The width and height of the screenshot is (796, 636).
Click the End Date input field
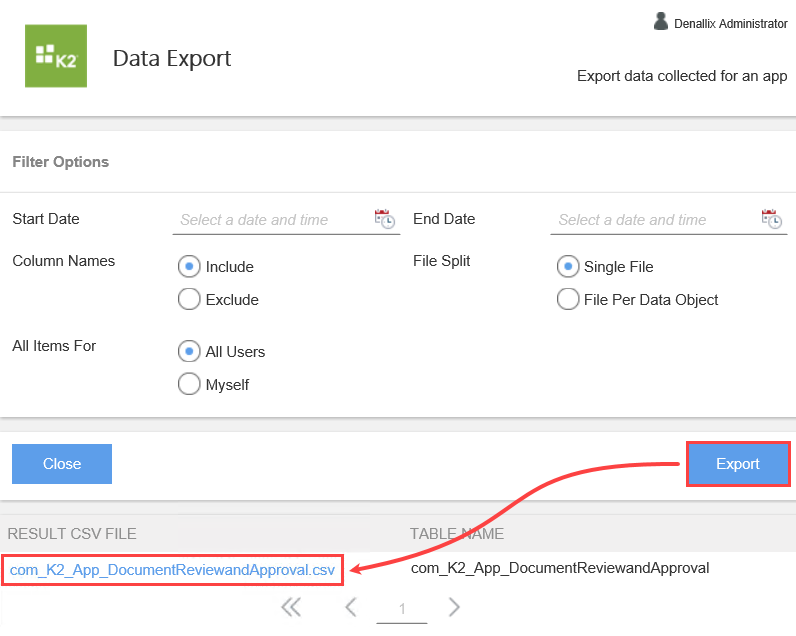click(650, 220)
